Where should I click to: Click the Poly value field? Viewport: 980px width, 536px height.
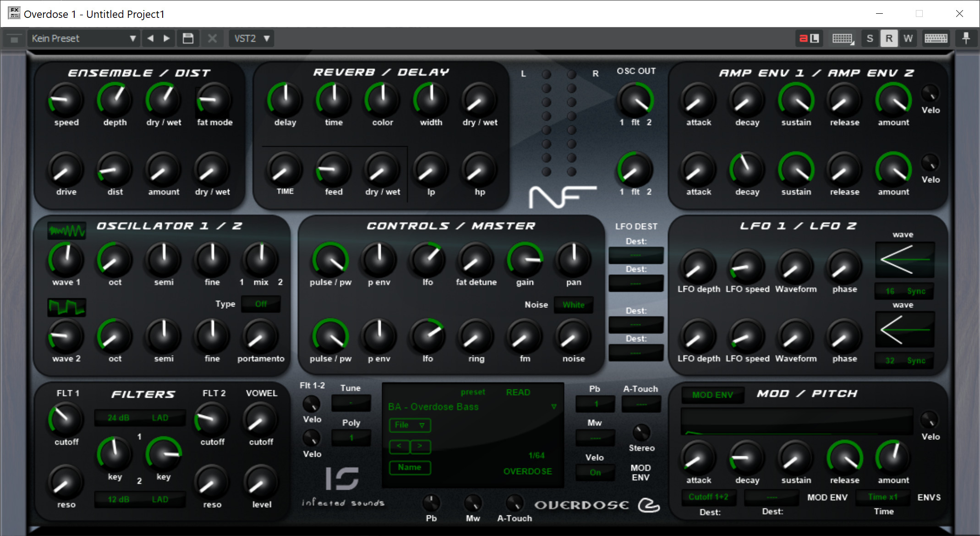(x=351, y=438)
